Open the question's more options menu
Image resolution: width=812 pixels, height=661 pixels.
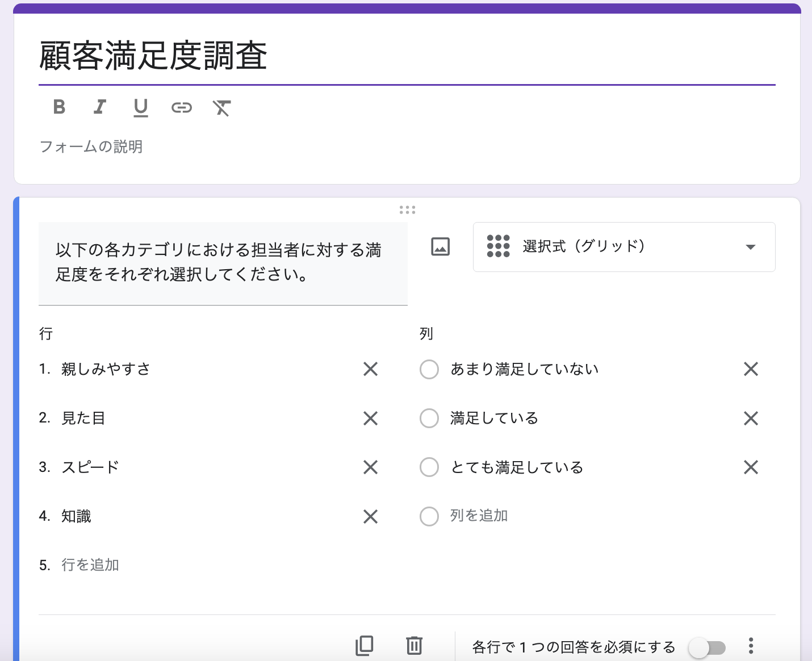(751, 646)
